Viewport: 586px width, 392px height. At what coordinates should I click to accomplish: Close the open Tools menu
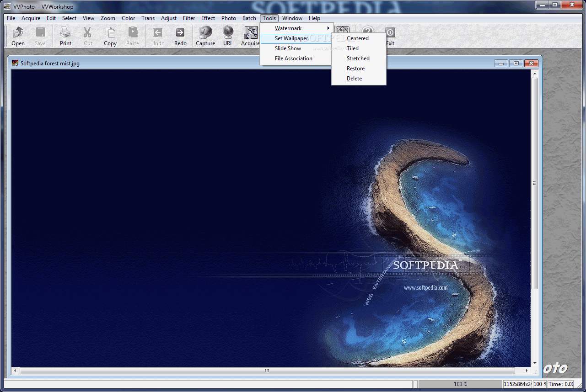click(x=269, y=18)
